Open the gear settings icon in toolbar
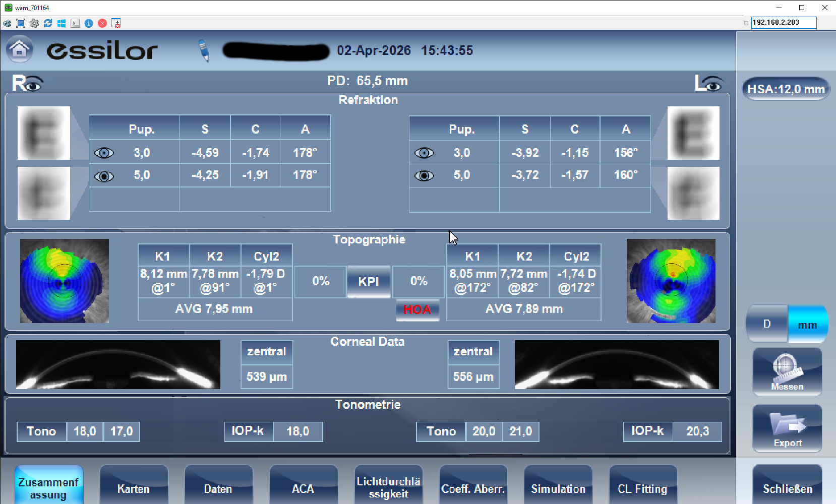 pos(34,23)
